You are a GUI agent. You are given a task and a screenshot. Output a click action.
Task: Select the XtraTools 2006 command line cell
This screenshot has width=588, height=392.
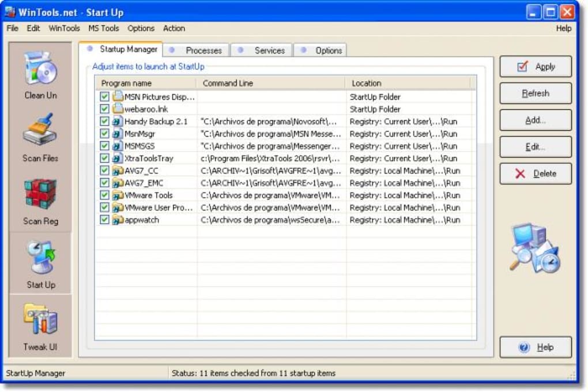tap(271, 159)
